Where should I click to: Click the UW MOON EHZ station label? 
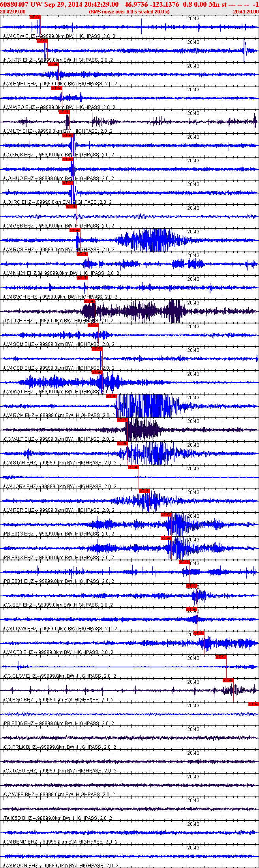click(21, 866)
